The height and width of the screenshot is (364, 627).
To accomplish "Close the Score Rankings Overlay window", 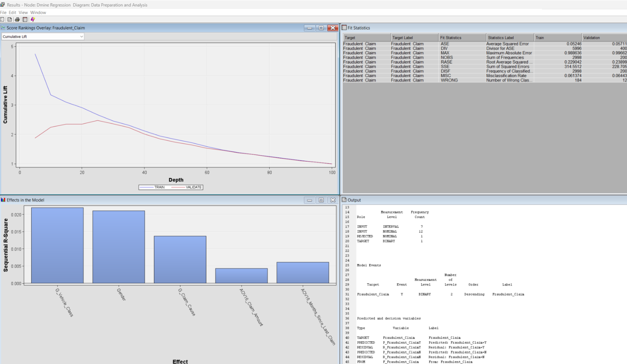I will pyautogui.click(x=333, y=28).
